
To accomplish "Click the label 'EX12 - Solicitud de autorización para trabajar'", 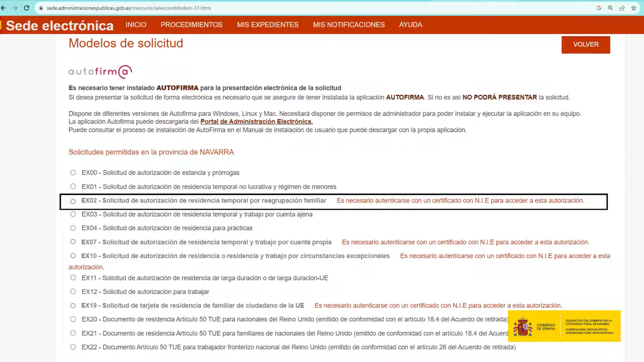I will 145,292.
